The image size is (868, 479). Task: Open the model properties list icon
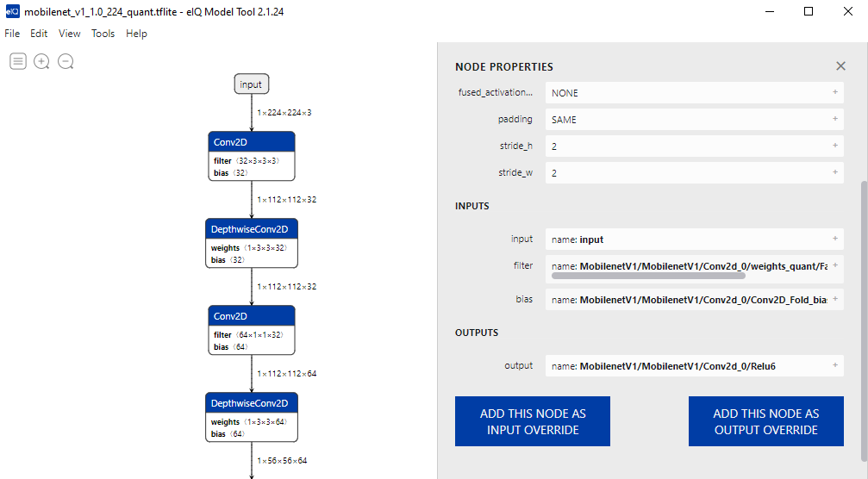click(x=18, y=61)
